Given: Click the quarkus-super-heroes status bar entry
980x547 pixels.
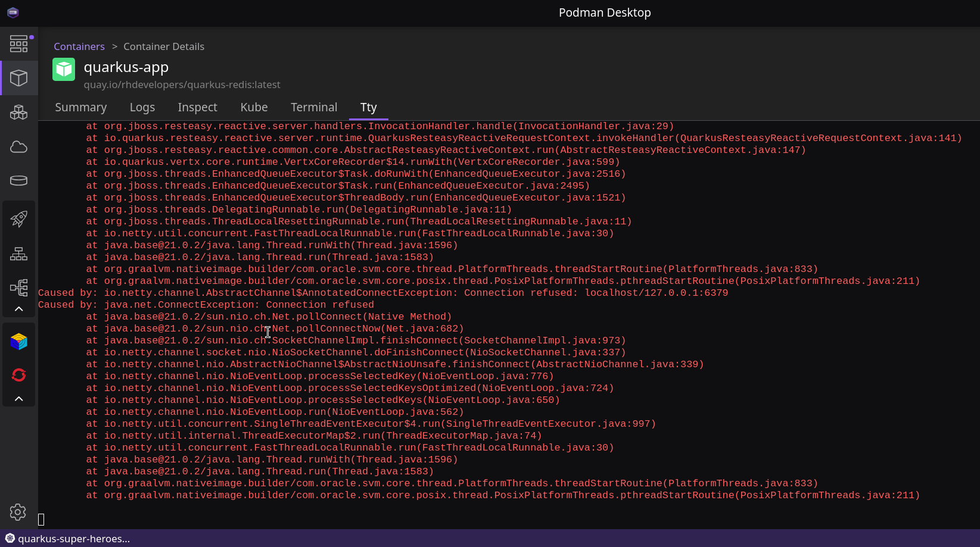Looking at the screenshot, I should point(74,539).
